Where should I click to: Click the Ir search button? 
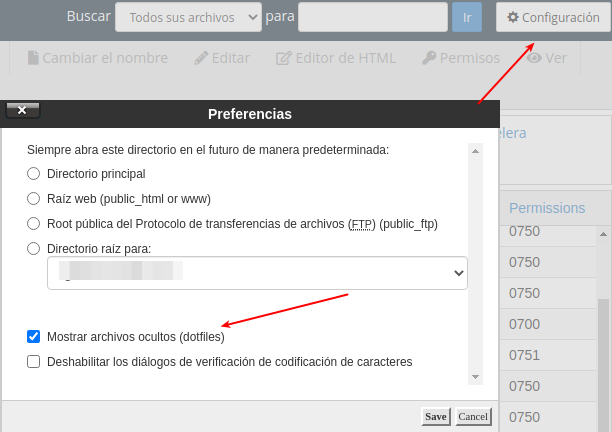(467, 17)
